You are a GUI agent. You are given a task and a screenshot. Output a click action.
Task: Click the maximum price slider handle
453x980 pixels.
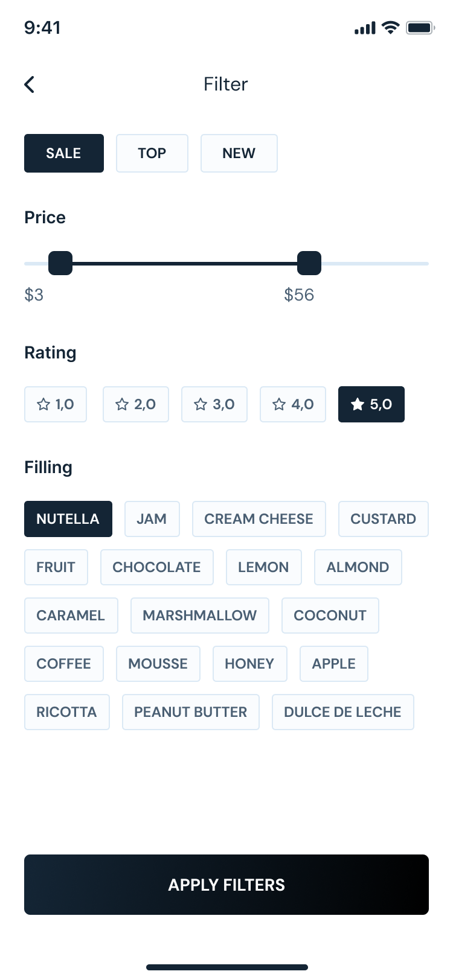309,263
